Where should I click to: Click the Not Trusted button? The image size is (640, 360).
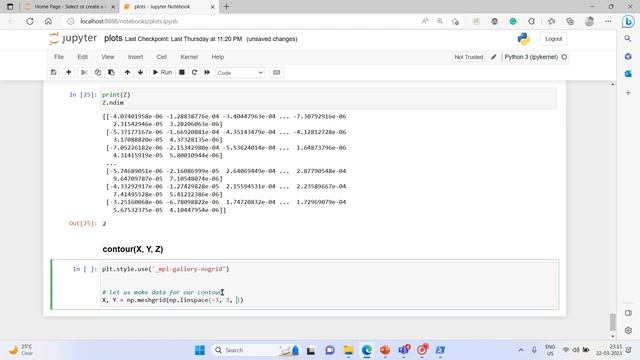click(469, 57)
